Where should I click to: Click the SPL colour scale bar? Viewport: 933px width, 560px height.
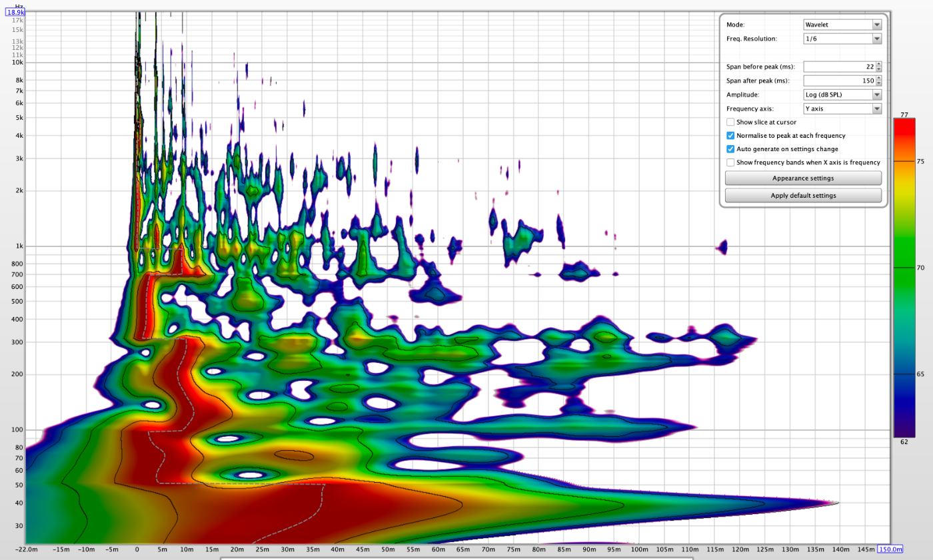(x=905, y=277)
